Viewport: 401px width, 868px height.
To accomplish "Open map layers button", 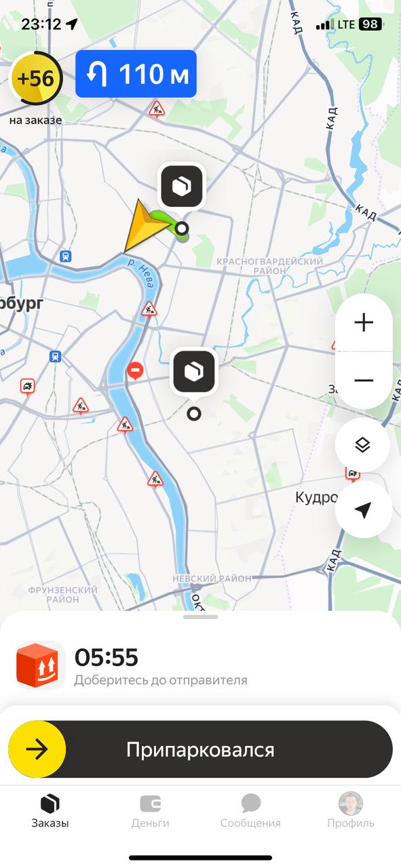I will (x=362, y=445).
